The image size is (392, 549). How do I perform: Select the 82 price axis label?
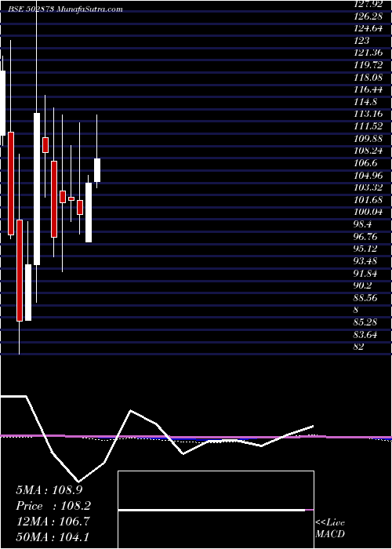[x=359, y=347]
